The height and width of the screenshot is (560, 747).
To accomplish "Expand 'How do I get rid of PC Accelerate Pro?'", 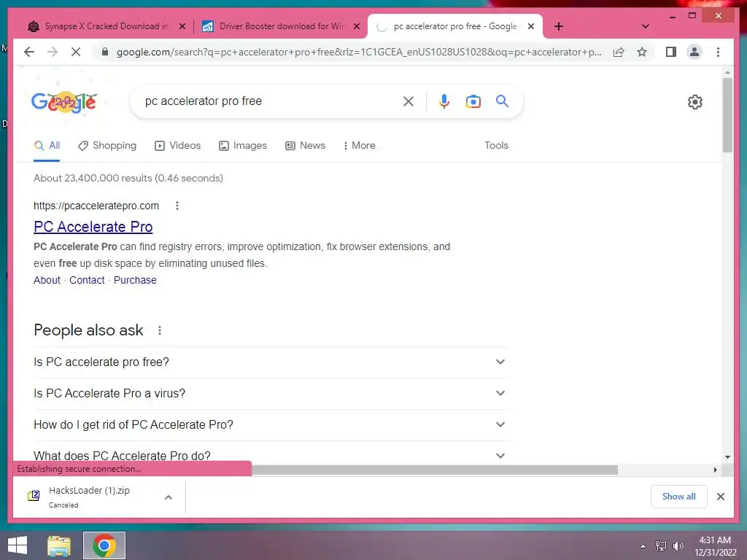I will click(x=271, y=425).
